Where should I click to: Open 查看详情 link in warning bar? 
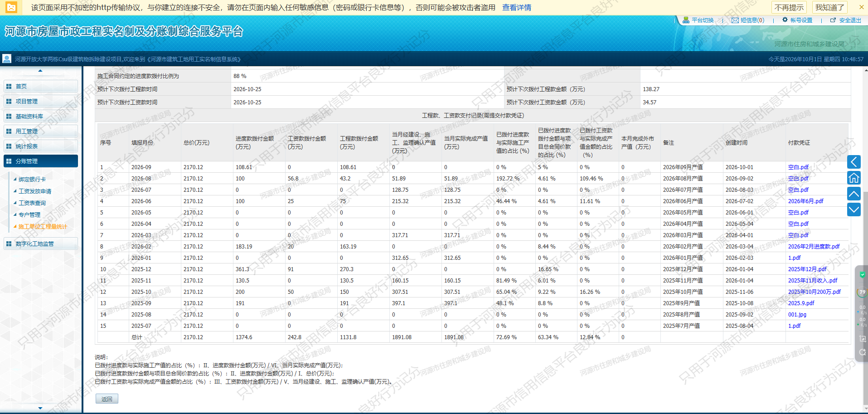(517, 7)
